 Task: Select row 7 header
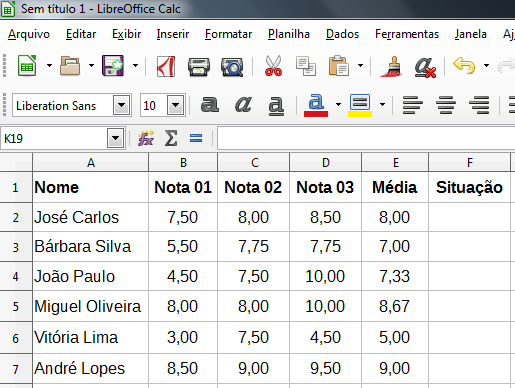(x=16, y=369)
